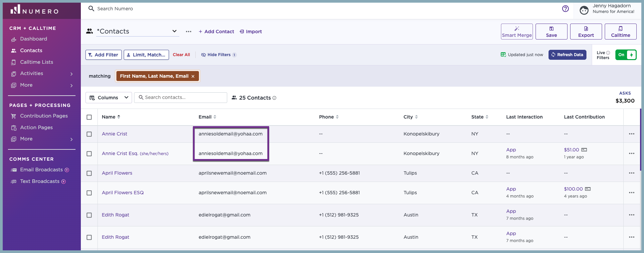The image size is (644, 253).
Task: Open the Annie Crist contact link
Action: point(114,134)
